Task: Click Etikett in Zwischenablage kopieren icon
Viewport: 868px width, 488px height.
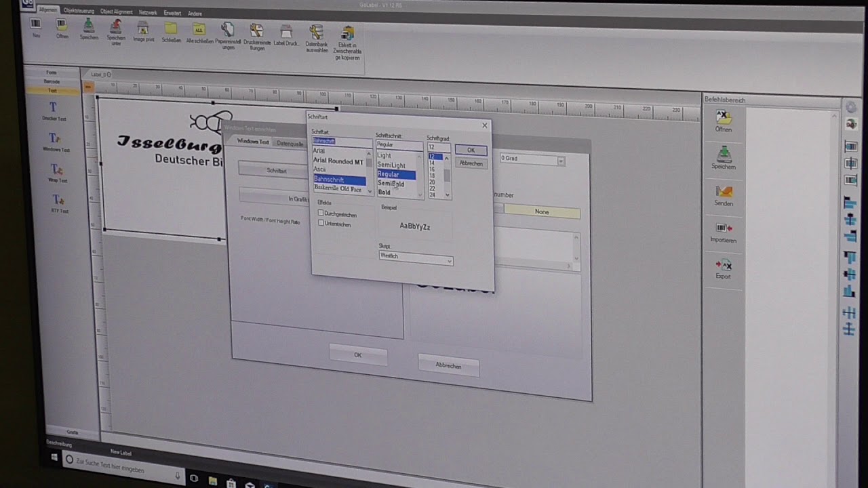Action: pyautogui.click(x=347, y=34)
